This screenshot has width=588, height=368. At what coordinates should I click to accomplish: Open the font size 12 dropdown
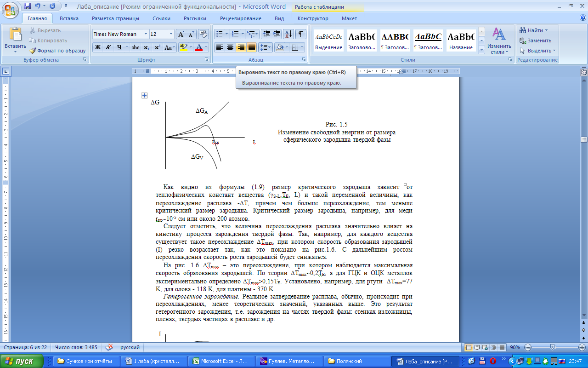coord(171,34)
